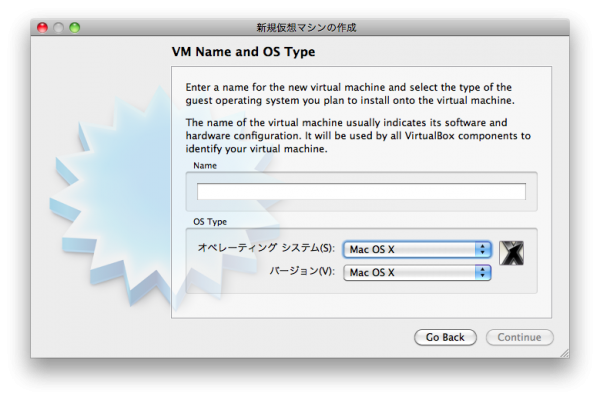The height and width of the screenshot is (400, 600).
Task: Close the window with the red button
Action: (42, 28)
